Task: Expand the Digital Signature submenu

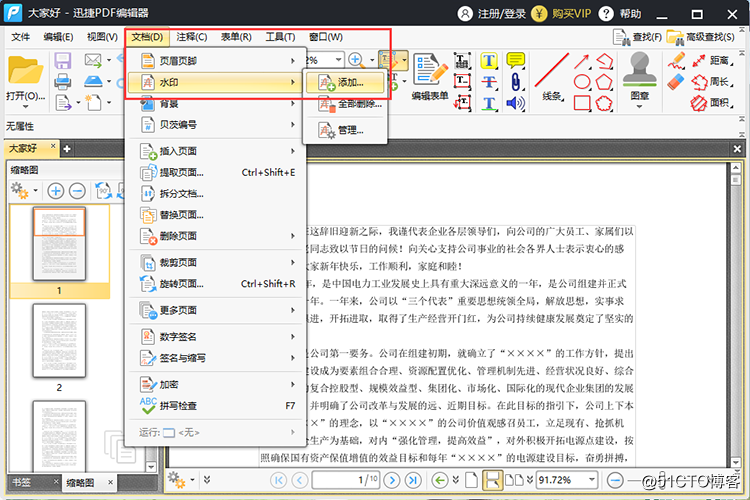Action: point(292,337)
